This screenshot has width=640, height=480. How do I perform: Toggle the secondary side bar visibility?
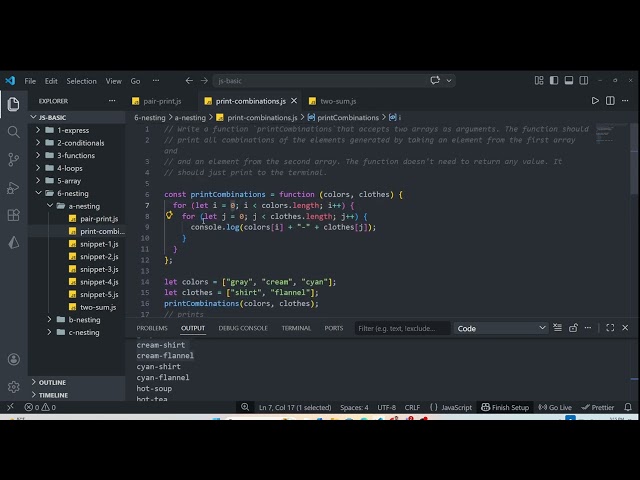tap(584, 80)
